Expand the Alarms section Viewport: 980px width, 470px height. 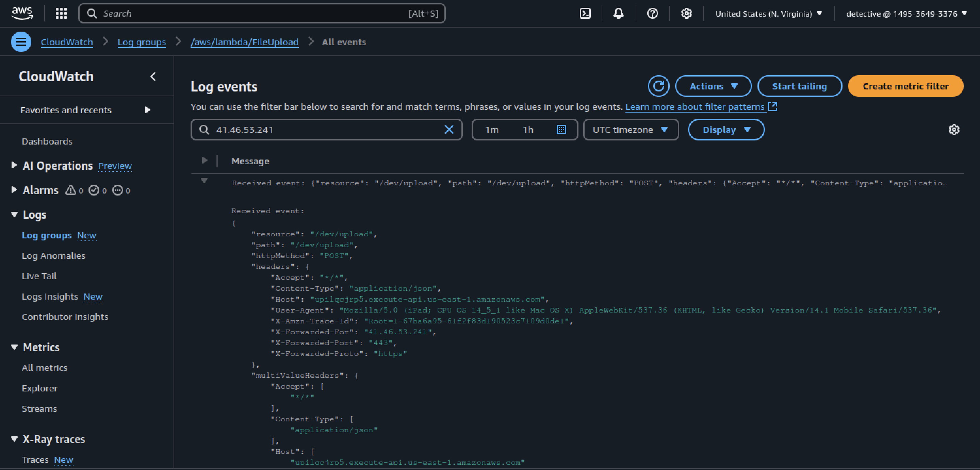pos(14,189)
